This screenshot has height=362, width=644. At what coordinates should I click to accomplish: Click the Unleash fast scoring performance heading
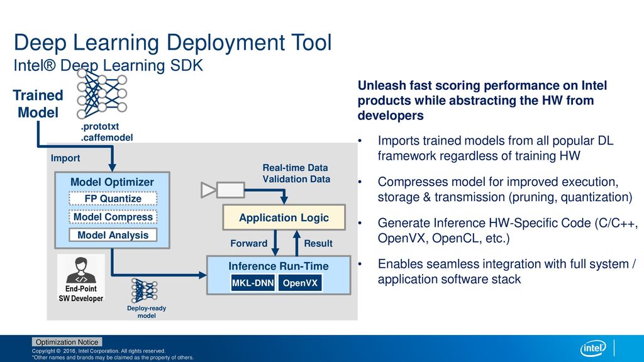(482, 101)
